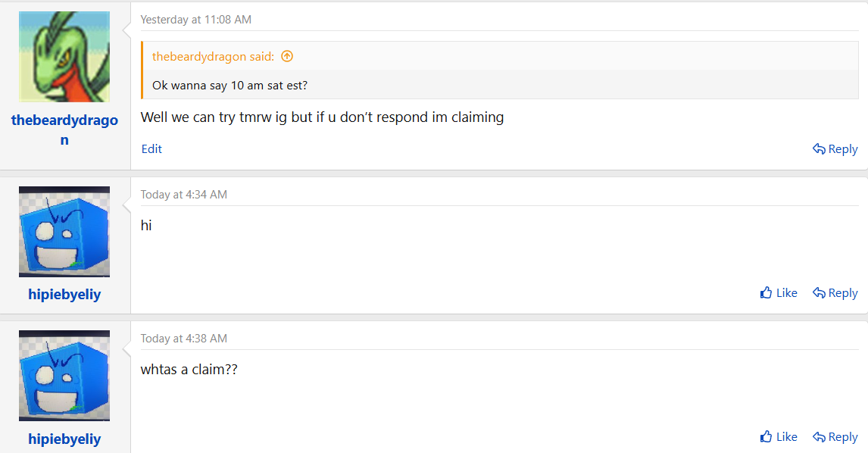Open thebeardydragon's profile via the username
This screenshot has height=453, width=868.
coord(64,120)
